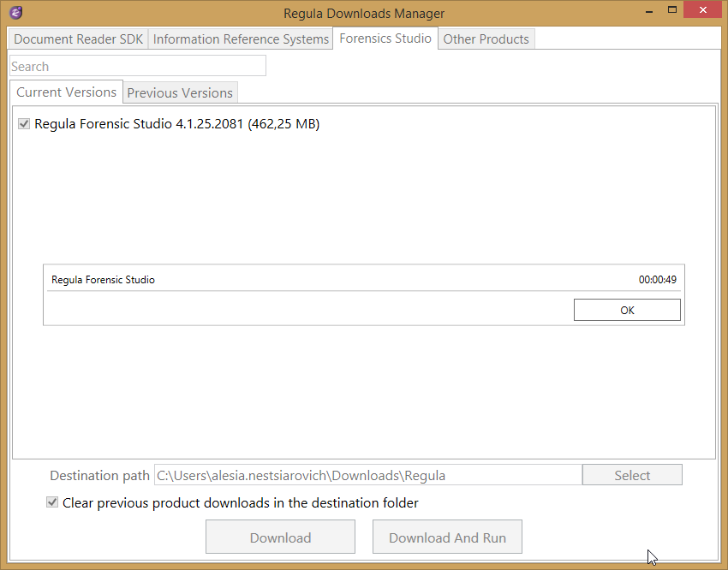728x570 pixels.
Task: Go to the Other Products tab
Action: point(486,39)
